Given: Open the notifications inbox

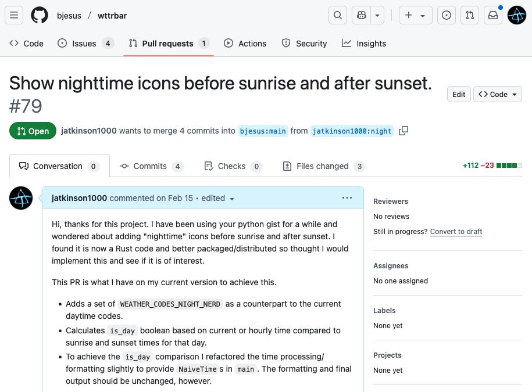Looking at the screenshot, I should [x=493, y=16].
